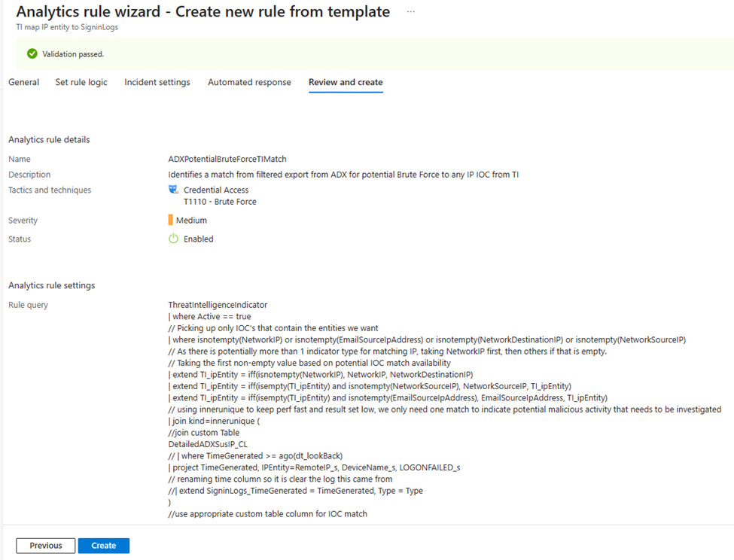Image resolution: width=734 pixels, height=560 pixels.
Task: Click the Create button
Action: 103,546
